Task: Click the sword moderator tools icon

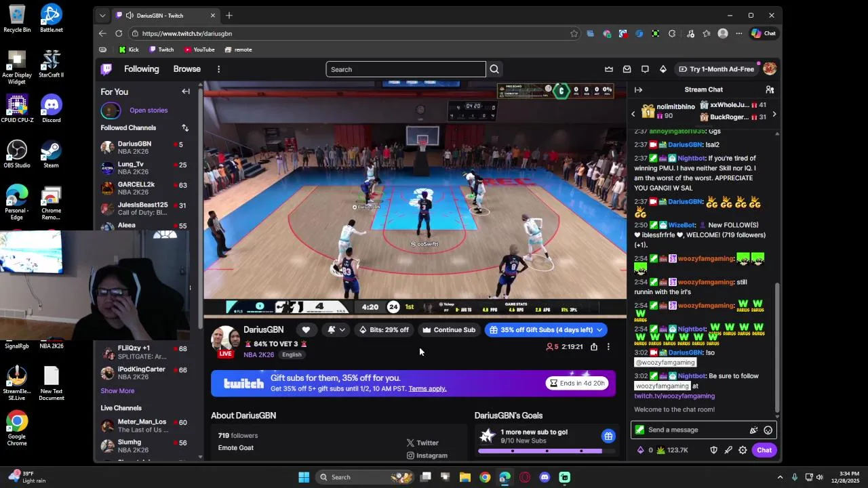Action: [x=728, y=450]
